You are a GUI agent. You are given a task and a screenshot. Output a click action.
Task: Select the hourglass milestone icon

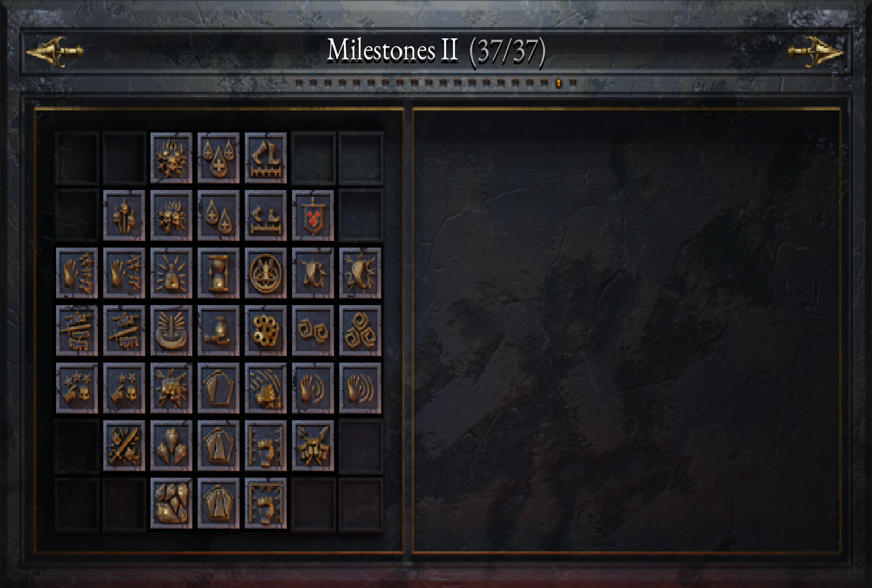coord(218,273)
